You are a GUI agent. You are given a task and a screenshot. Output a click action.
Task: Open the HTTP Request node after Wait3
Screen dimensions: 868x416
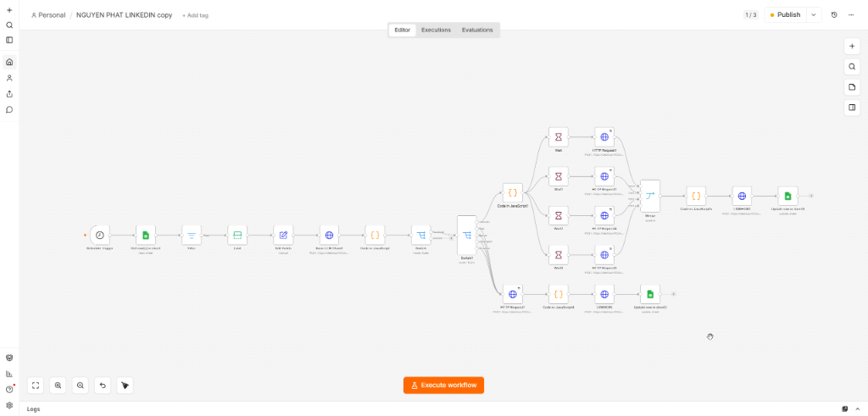604,255
